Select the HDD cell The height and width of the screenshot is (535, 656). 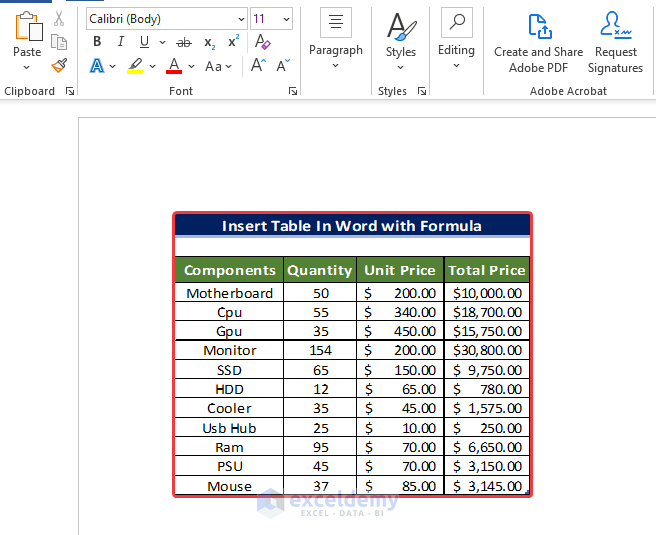tap(229, 389)
